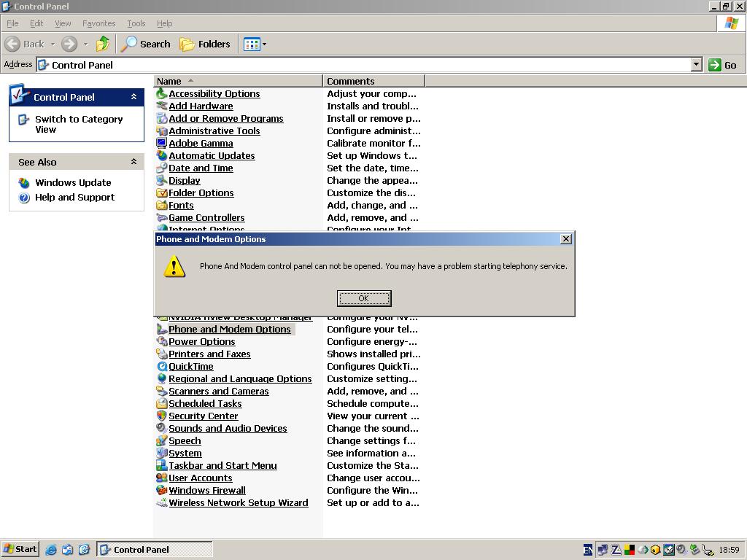
Task: Sort list by the Name column header
Action: tap(239, 81)
